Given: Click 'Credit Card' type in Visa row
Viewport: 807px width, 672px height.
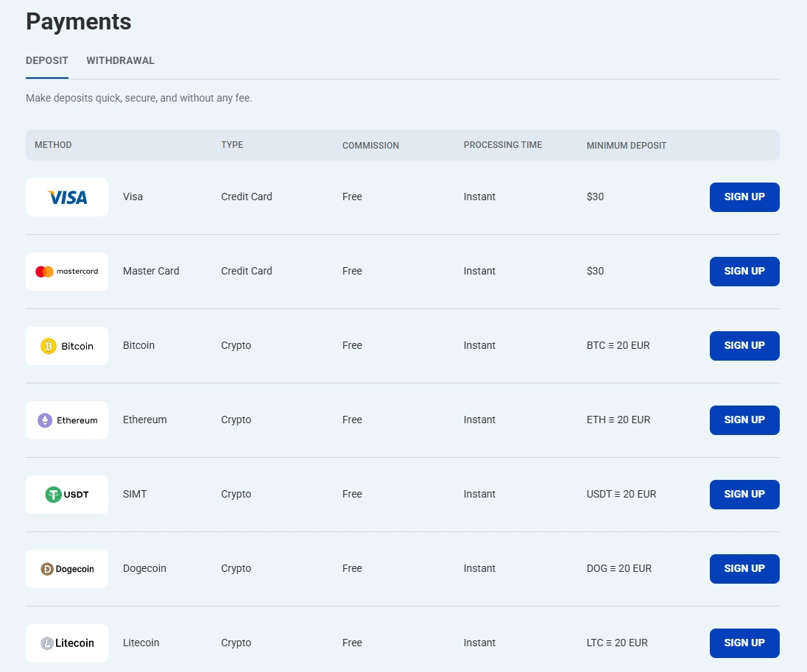Looking at the screenshot, I should click(x=247, y=197).
